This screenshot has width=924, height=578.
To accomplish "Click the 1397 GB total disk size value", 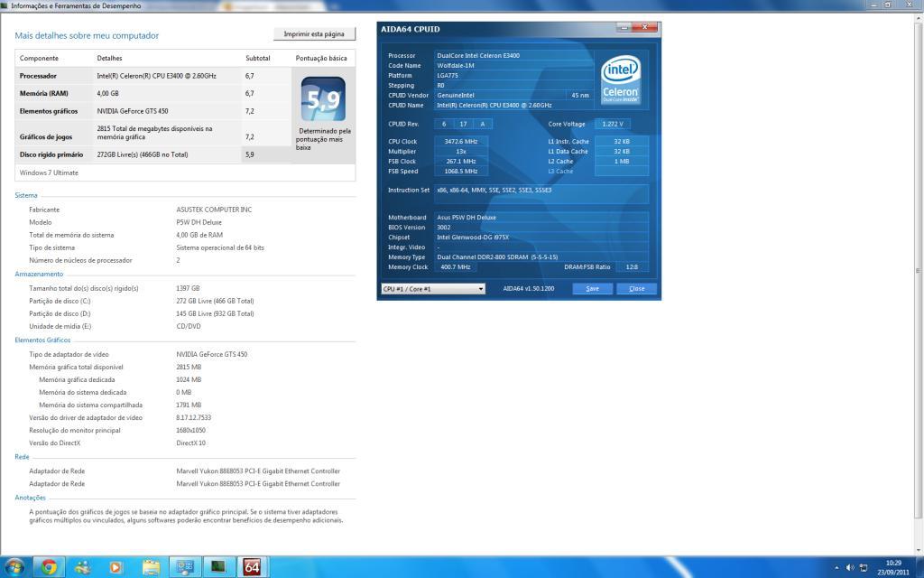I will tap(188, 288).
